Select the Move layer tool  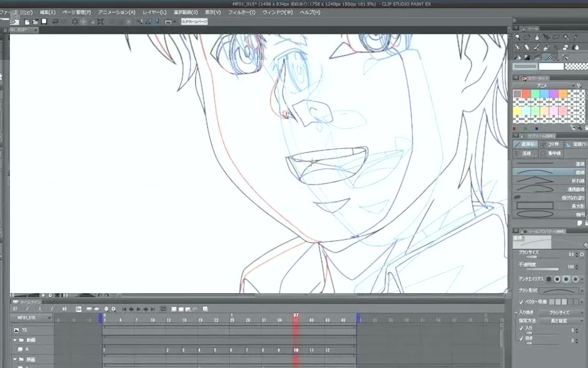[546, 37]
